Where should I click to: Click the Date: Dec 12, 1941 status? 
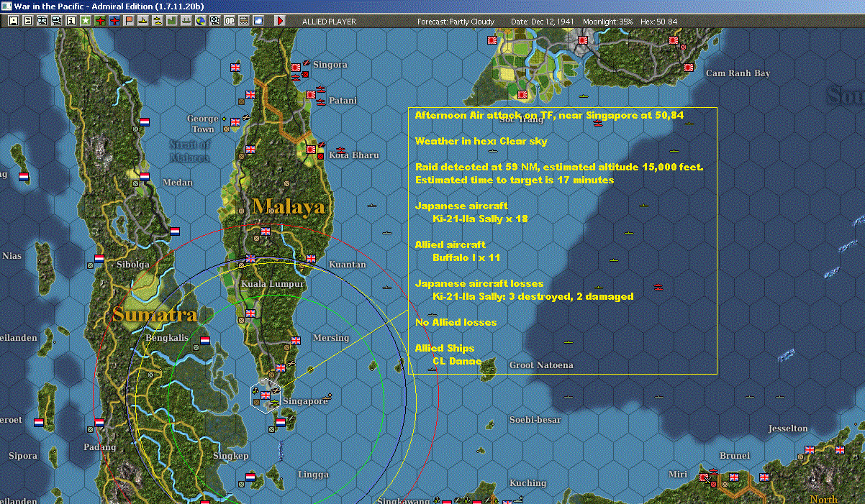tap(542, 22)
